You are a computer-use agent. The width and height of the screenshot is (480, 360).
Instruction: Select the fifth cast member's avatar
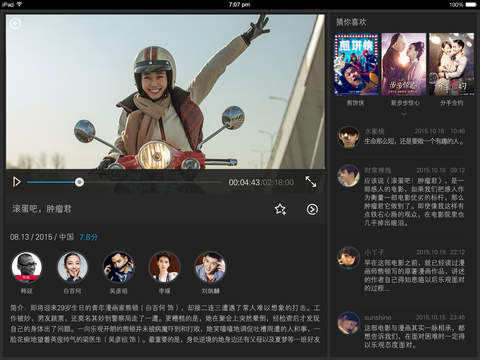(x=210, y=267)
